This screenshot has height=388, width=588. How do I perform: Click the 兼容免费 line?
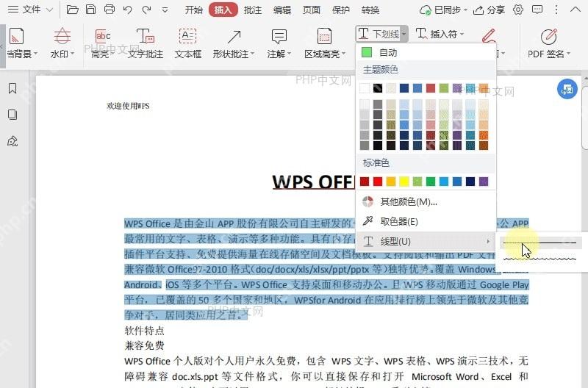pyautogui.click(x=144, y=345)
